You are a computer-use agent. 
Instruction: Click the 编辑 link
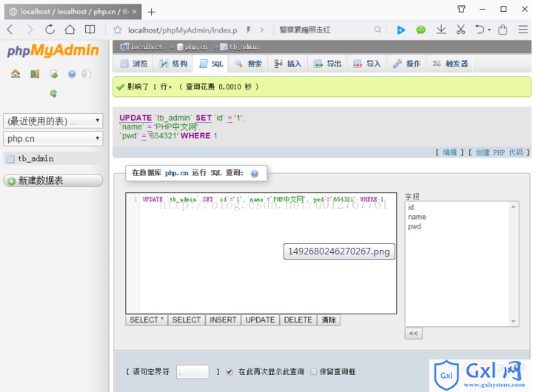tap(450, 152)
